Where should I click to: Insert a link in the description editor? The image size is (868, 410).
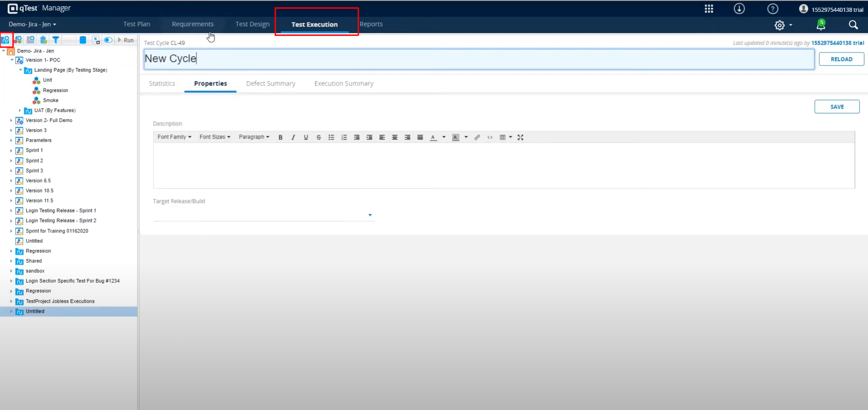(x=477, y=137)
